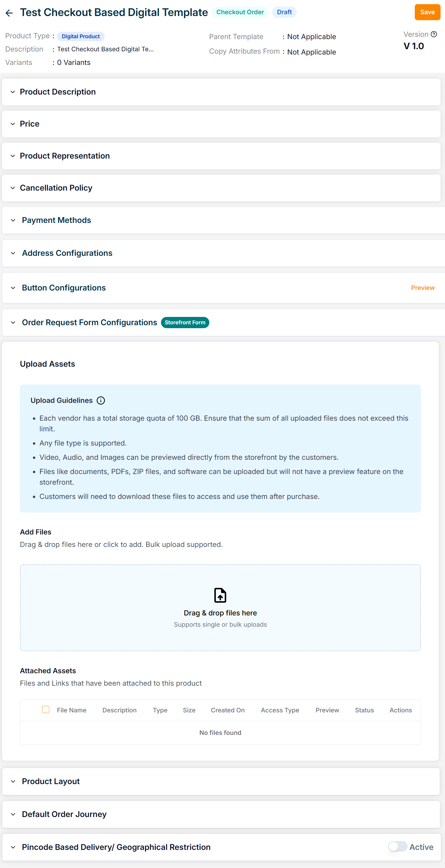
Task: Expand the Price section chevron
Action: pos(13,124)
